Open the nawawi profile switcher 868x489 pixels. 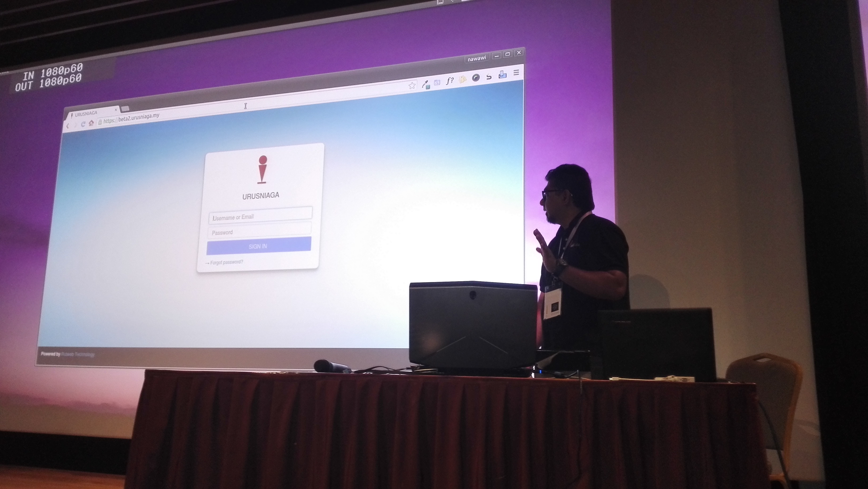477,58
